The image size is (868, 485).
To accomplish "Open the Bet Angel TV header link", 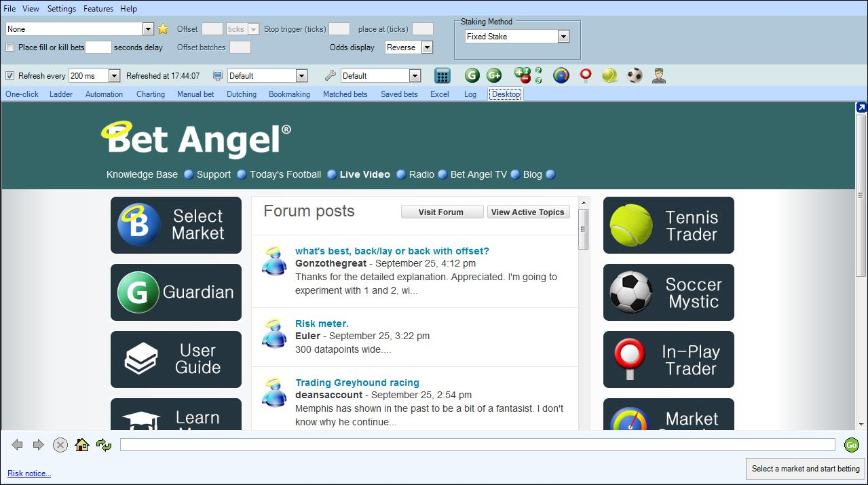I will [478, 174].
